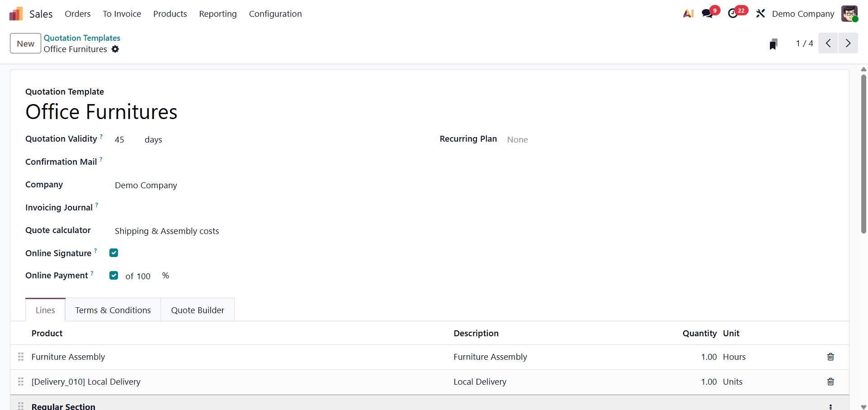The image size is (868, 410).
Task: Open the activities clock icon
Action: click(x=734, y=14)
